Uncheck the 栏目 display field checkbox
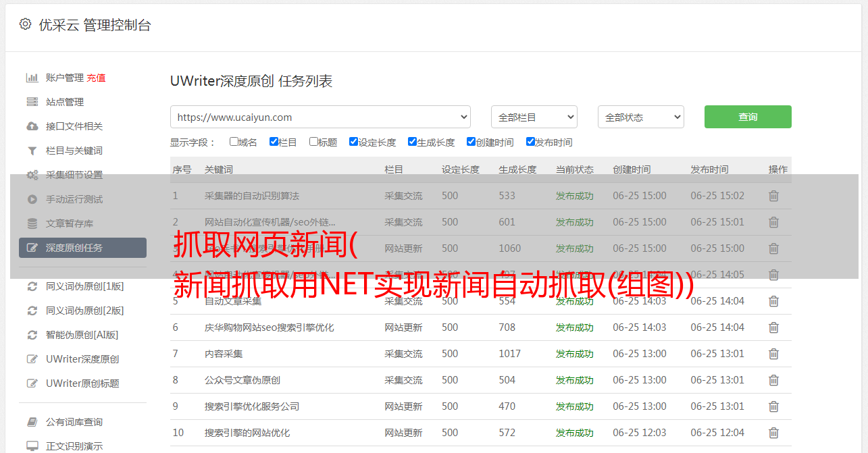This screenshot has width=868, height=453. pos(274,142)
